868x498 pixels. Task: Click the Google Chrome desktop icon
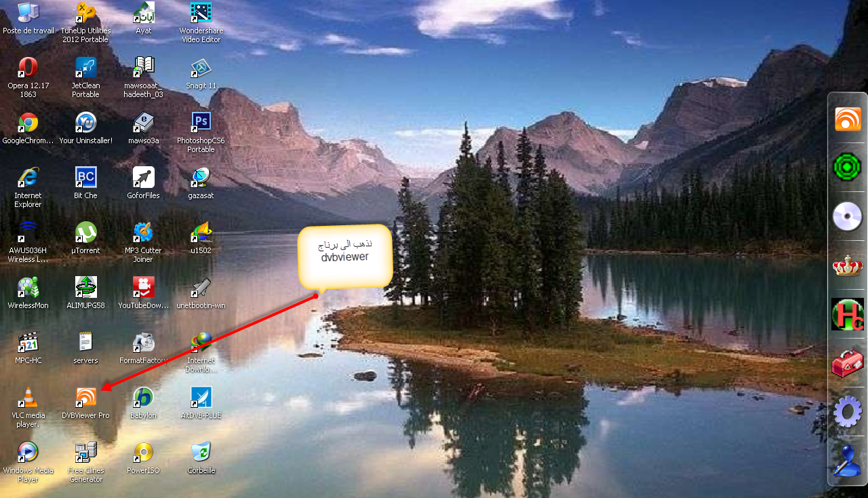(28, 123)
